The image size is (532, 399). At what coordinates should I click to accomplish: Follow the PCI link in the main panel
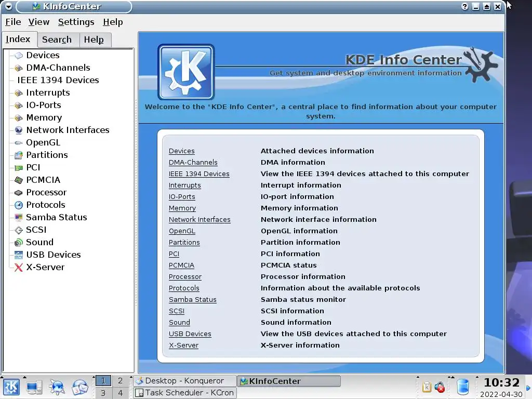pos(174,254)
